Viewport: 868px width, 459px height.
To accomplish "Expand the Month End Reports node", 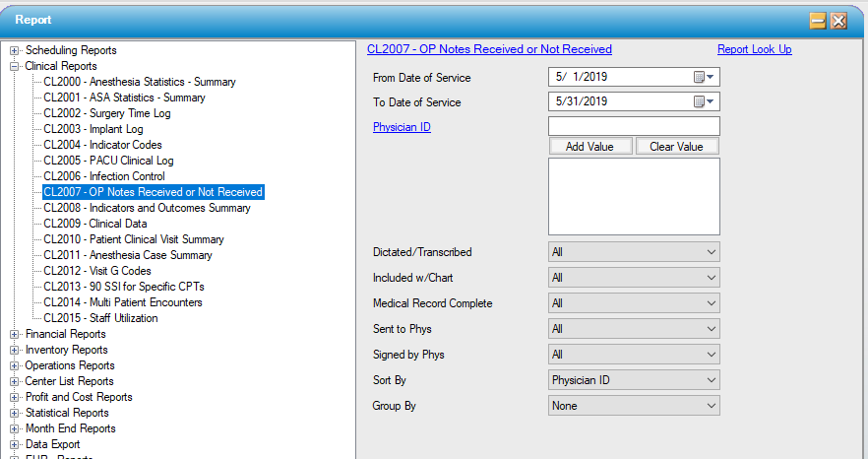I will coord(15,428).
